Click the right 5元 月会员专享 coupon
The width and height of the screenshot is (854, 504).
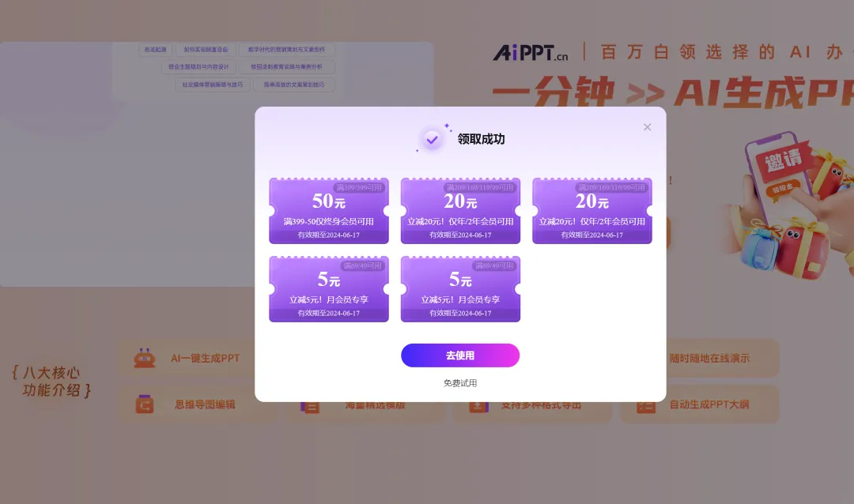pos(460,288)
